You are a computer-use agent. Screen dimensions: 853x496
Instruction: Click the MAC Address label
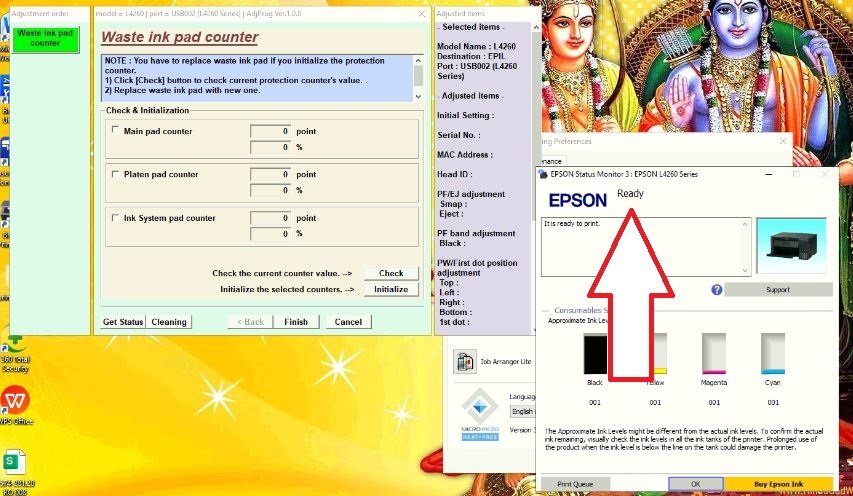pyautogui.click(x=465, y=154)
